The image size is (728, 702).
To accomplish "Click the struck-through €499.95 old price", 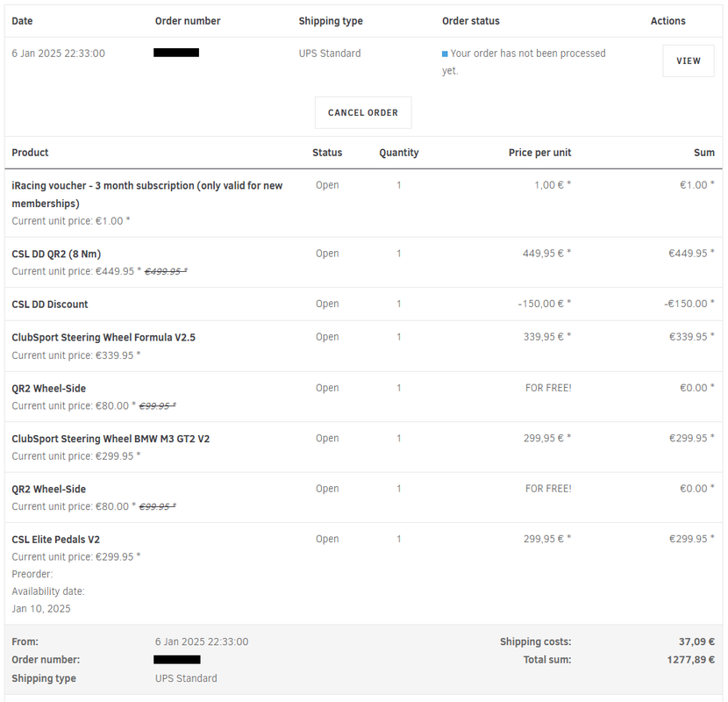I will click(166, 271).
